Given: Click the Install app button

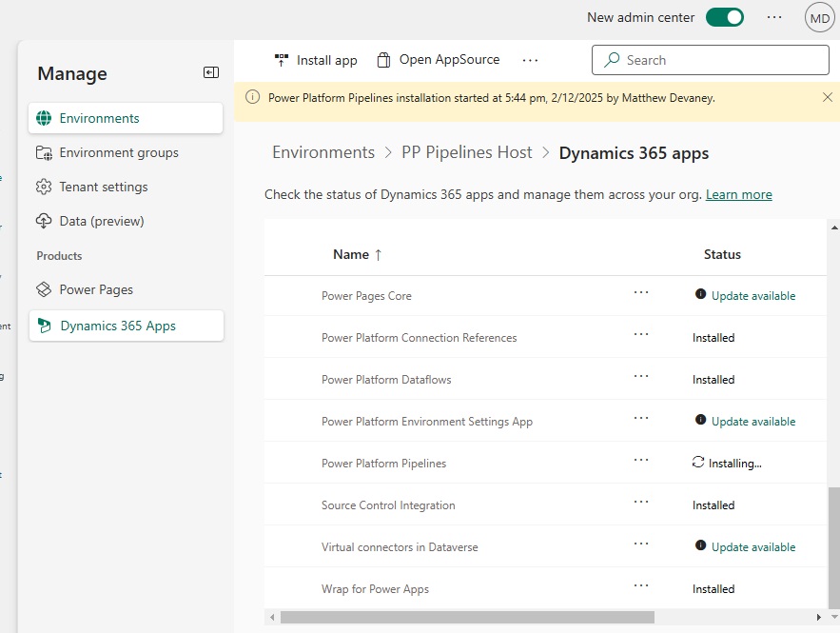Looking at the screenshot, I should pos(316,60).
